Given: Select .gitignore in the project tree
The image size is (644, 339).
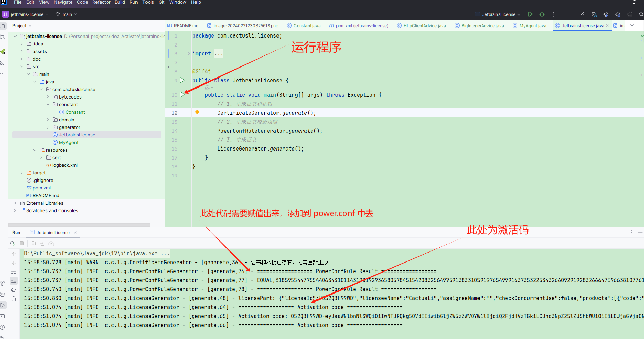Looking at the screenshot, I should pos(43,180).
